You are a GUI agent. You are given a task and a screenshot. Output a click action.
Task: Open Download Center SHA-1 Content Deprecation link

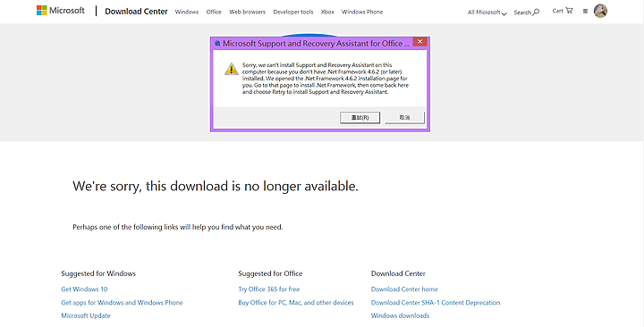pos(436,302)
